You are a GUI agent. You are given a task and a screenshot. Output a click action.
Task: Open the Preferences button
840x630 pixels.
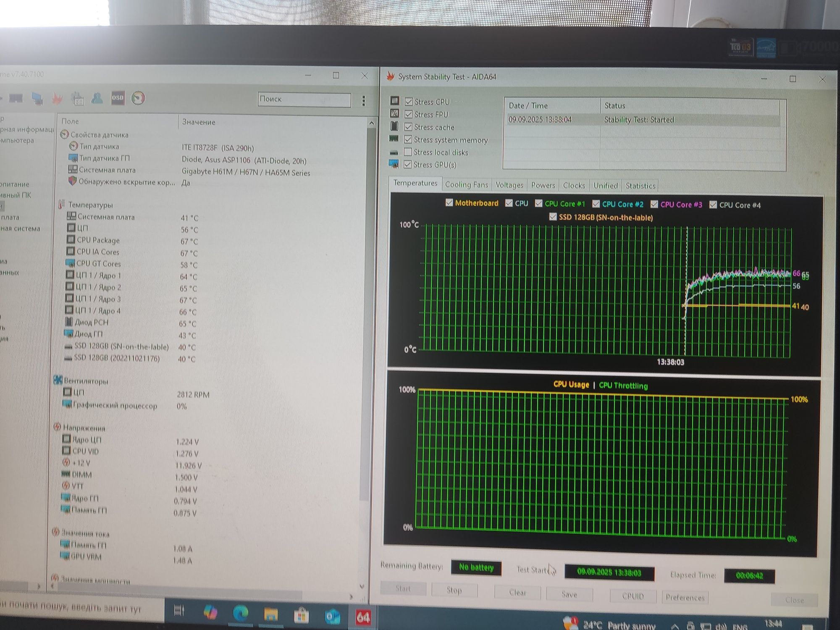point(685,597)
